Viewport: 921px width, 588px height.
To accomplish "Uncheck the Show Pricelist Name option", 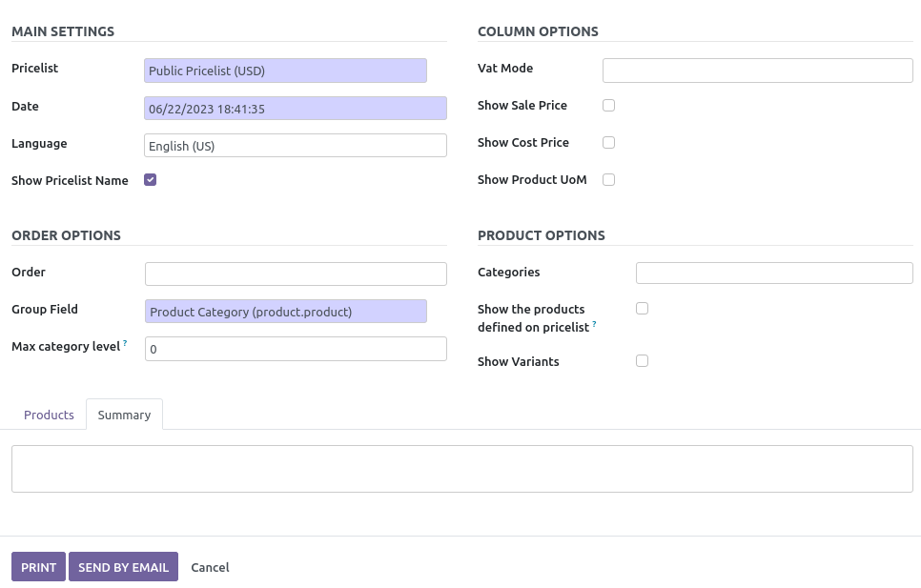I will click(x=150, y=179).
